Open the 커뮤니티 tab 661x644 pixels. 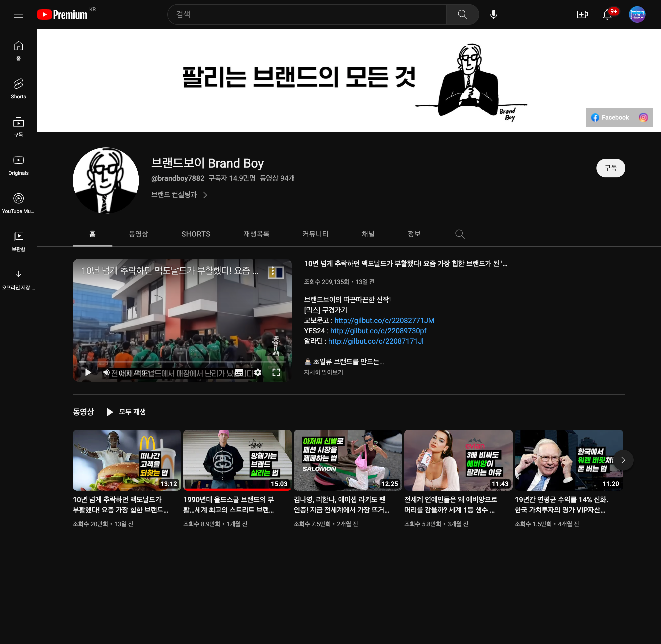click(x=315, y=234)
